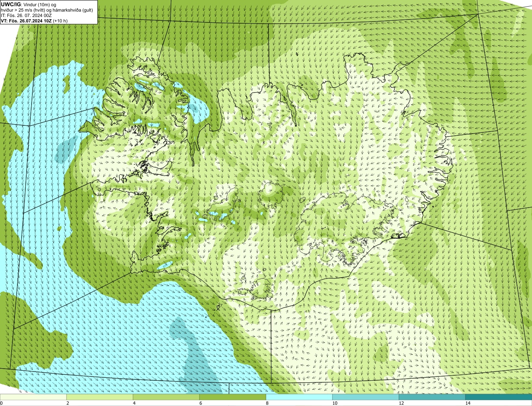Click the 10–12 m/s turquoise colorbar segment
The image size is (532, 406).
(366, 397)
